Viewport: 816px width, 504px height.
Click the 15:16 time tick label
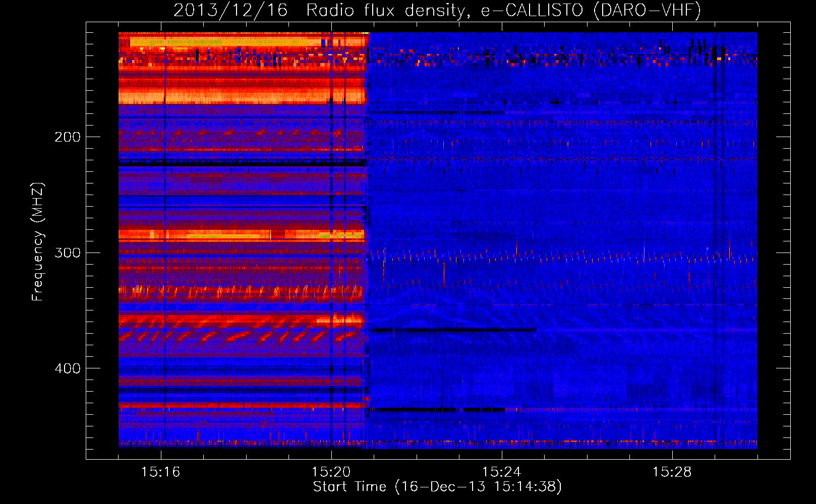coord(160,472)
